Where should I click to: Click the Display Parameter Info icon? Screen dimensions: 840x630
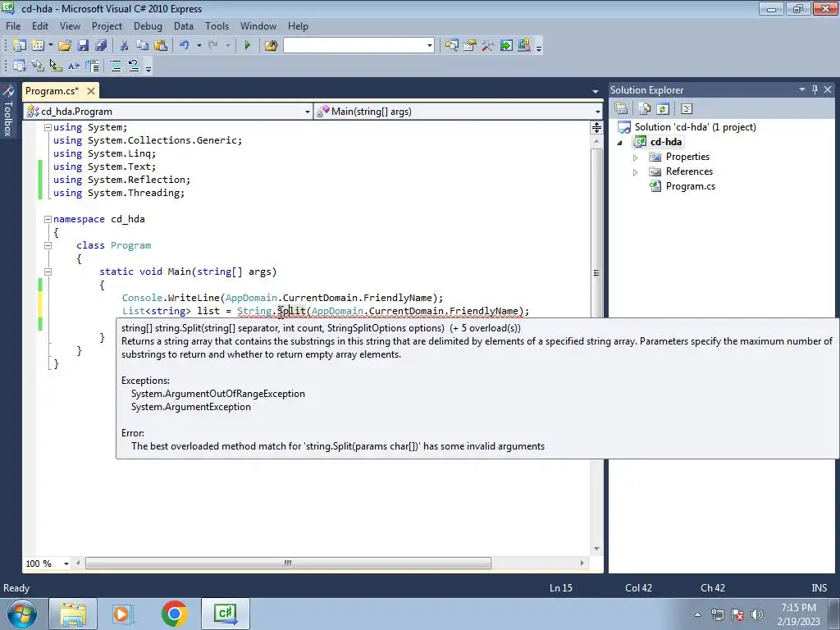tap(38, 66)
